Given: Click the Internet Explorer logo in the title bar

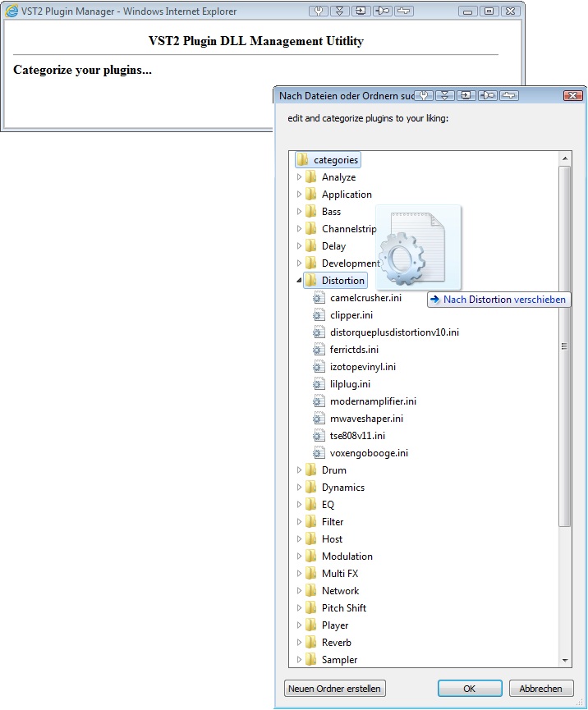Looking at the screenshot, I should coord(11,11).
